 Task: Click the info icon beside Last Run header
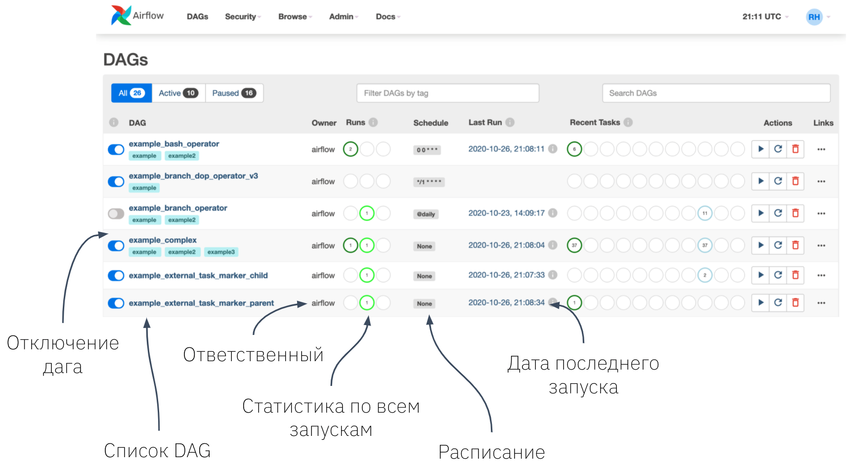[x=510, y=122]
